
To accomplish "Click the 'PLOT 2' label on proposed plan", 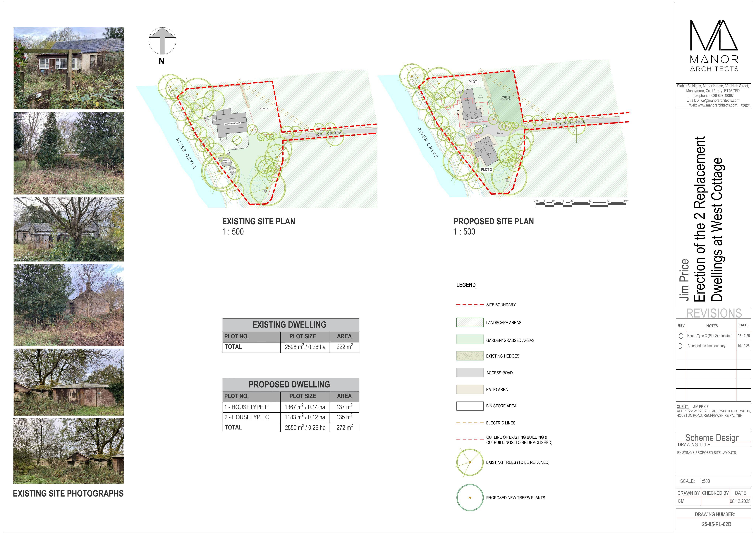I will tap(486, 170).
